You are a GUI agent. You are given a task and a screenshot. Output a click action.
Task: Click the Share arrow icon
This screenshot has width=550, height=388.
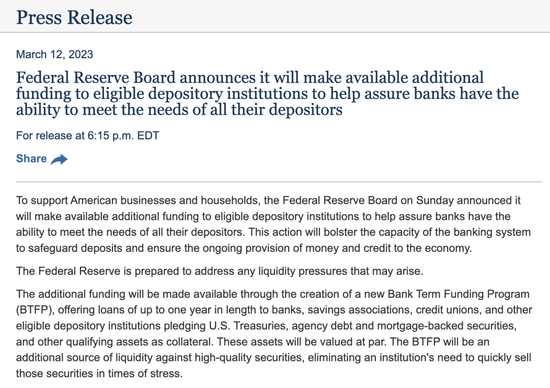[59, 159]
